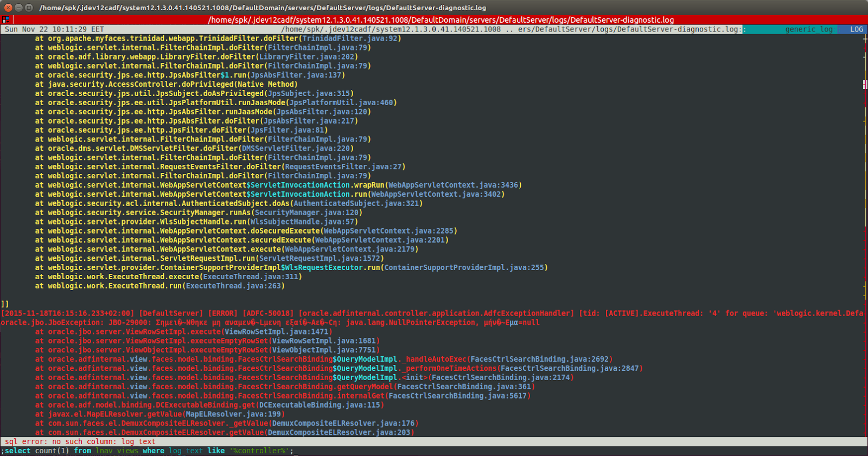Click the '%controller%' string in the SQL command
868x456 pixels.
(x=259, y=451)
